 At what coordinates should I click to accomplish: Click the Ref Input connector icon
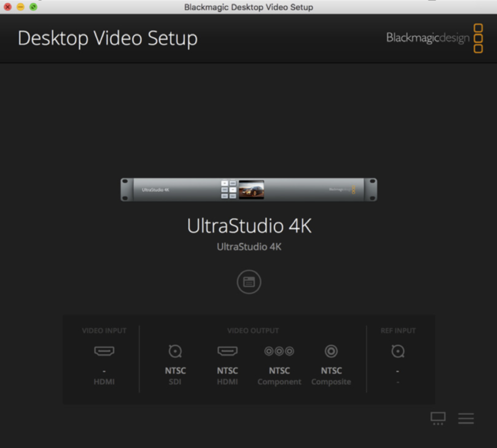click(398, 351)
